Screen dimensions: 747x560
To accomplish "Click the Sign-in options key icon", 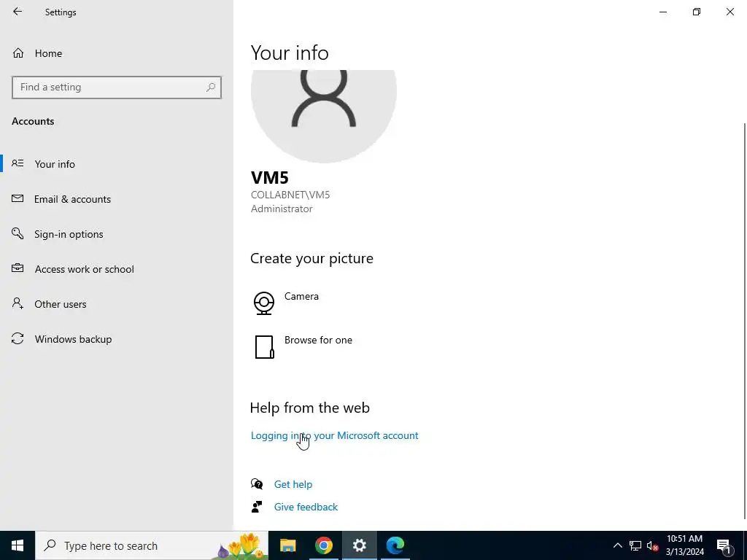I will (18, 233).
